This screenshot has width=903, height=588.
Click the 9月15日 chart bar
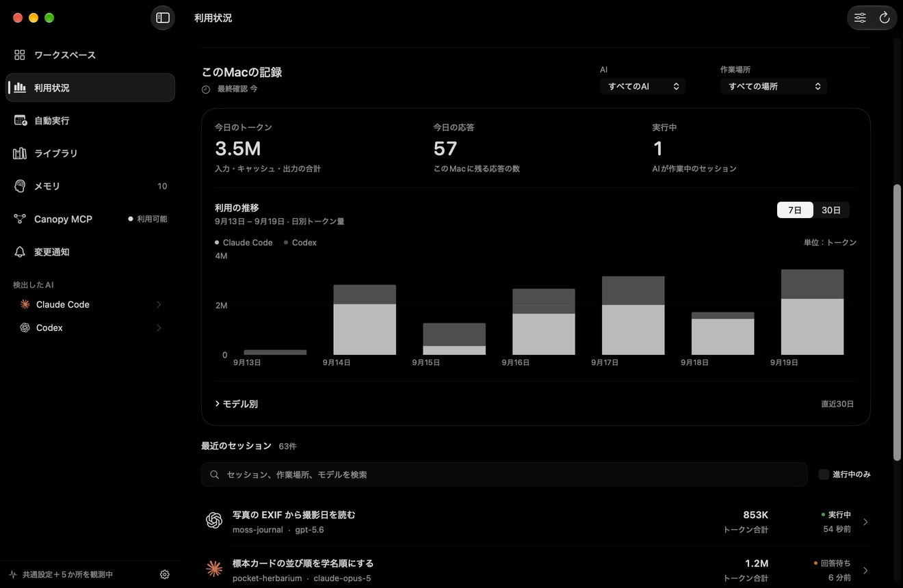pyautogui.click(x=454, y=339)
